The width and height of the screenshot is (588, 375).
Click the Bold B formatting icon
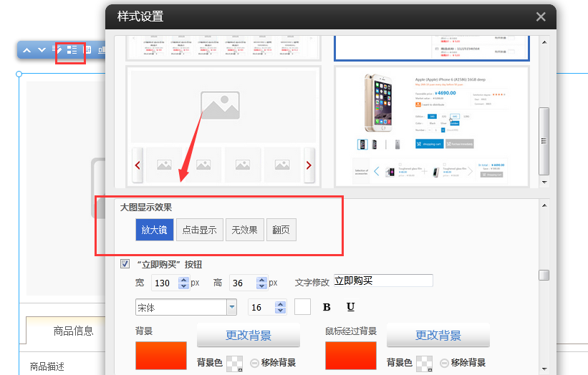(x=327, y=307)
